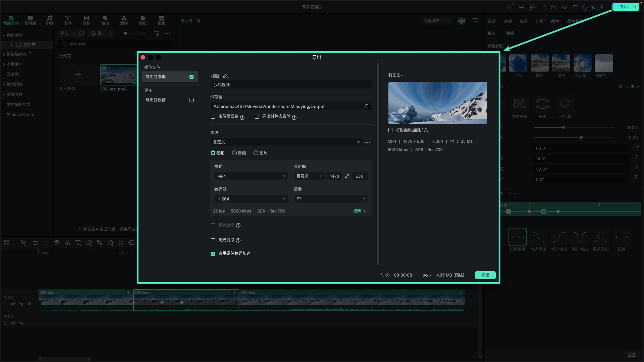The image size is (644, 362).
Task: Click the split scissors tool in timeline toolbar
Action: tap(67, 243)
